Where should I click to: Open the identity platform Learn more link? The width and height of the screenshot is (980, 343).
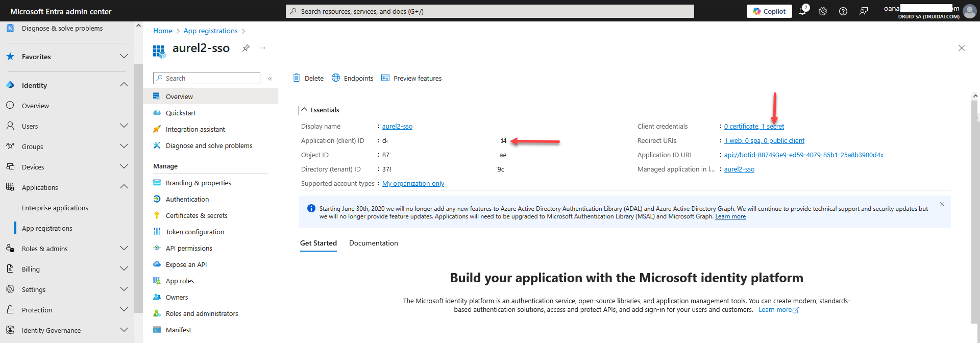coord(779,310)
